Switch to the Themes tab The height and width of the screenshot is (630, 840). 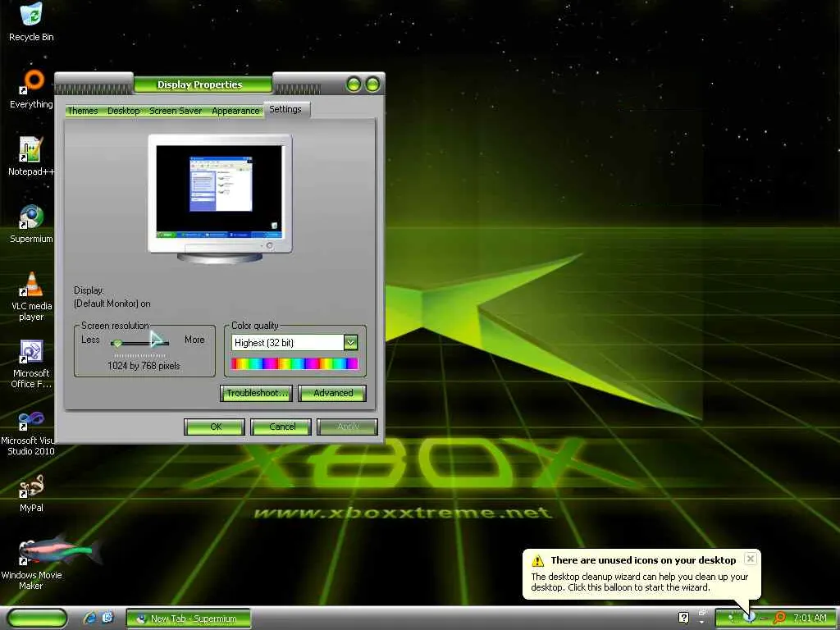[x=83, y=111]
